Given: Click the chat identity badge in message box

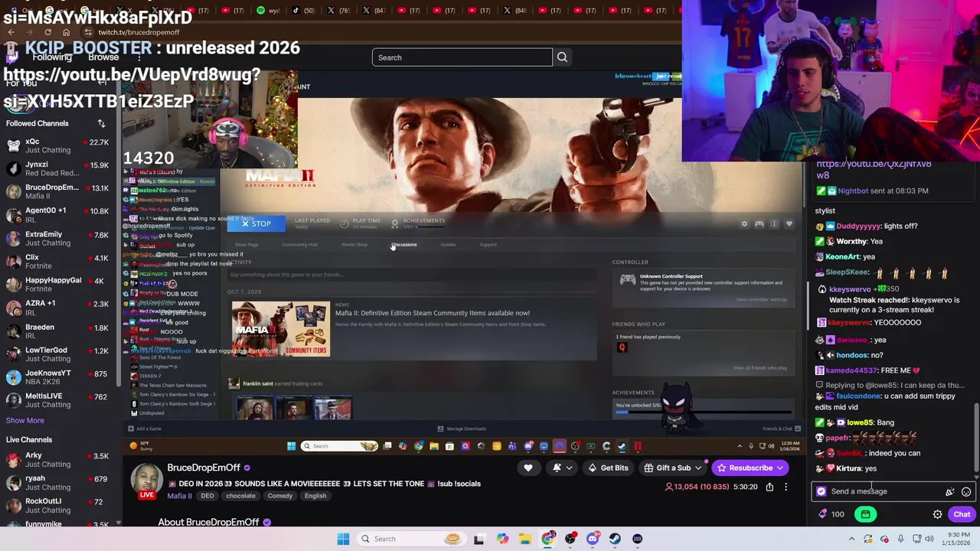Looking at the screenshot, I should click(822, 492).
